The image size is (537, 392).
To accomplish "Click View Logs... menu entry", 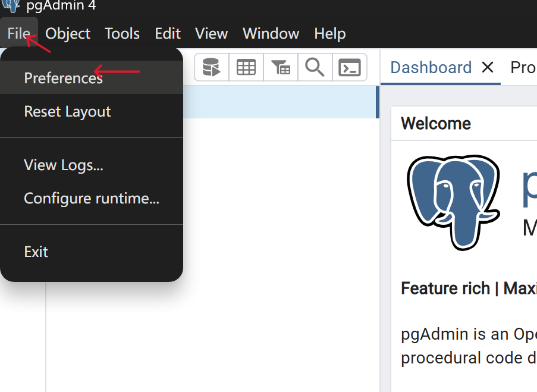I will point(92,165).
